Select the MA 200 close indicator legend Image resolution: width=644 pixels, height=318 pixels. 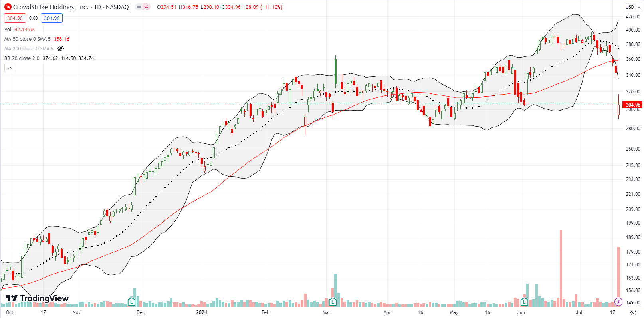pyautogui.click(x=29, y=48)
